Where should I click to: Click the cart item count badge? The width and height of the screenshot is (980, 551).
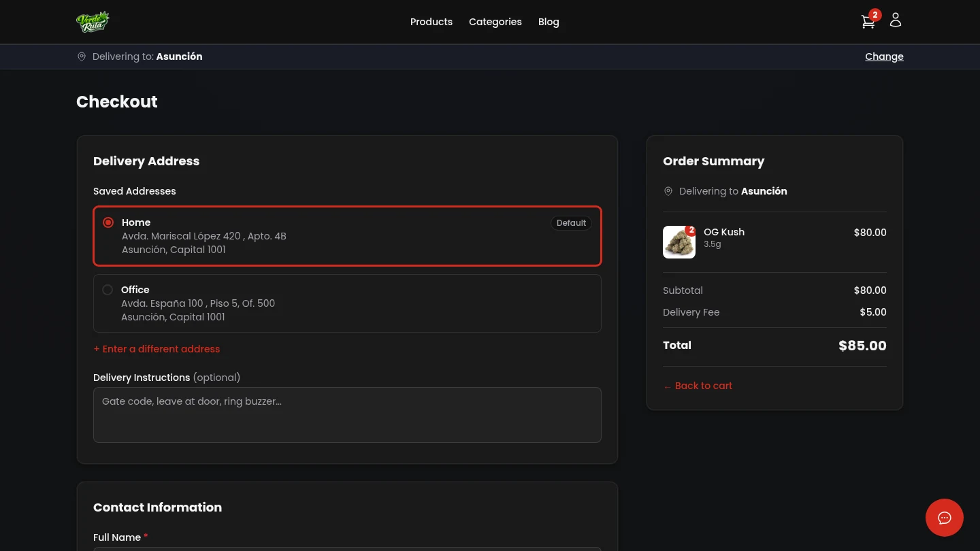click(875, 14)
